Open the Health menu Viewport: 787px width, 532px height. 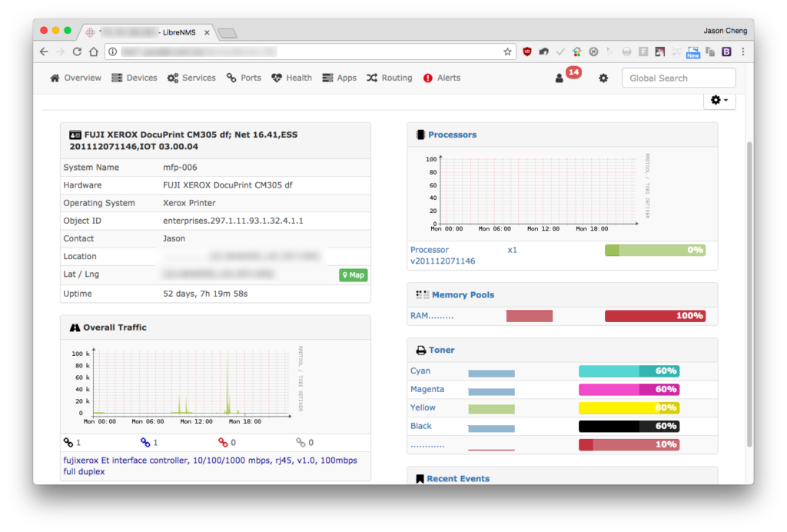[x=291, y=78]
